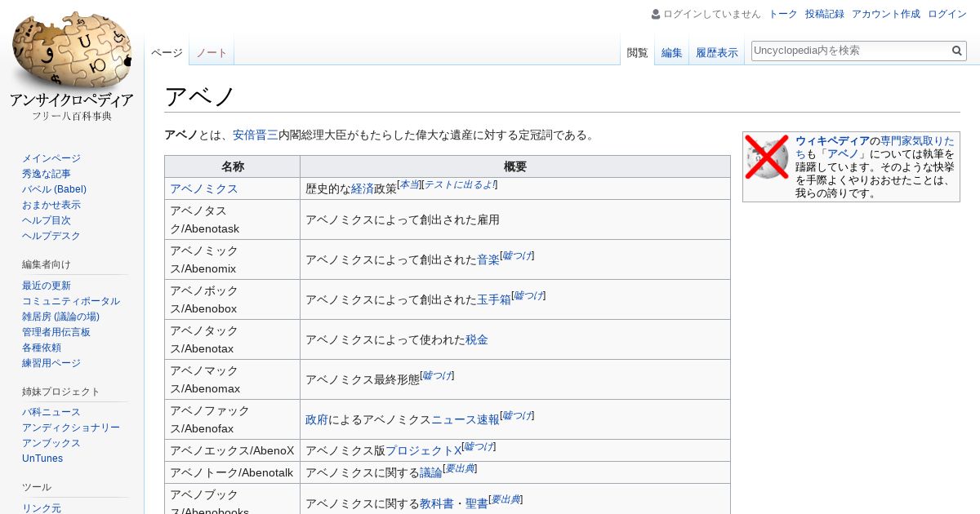Click おまかせ表示 random page link
The height and width of the screenshot is (514, 980).
(x=51, y=205)
